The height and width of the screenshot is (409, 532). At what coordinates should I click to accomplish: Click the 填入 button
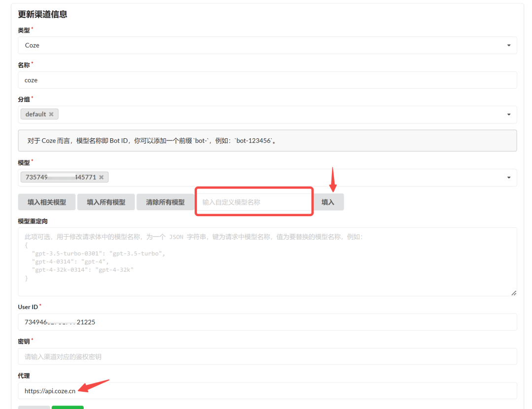coord(328,202)
